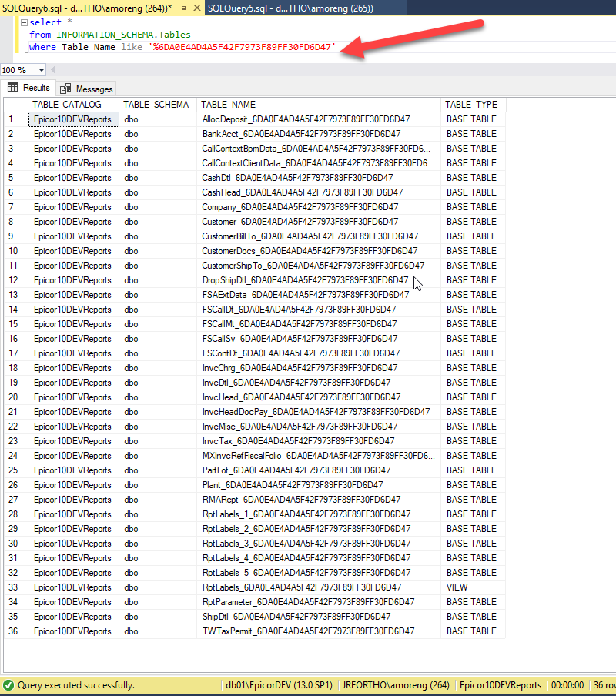This screenshot has height=696, width=616.
Task: Click db01\EpicorDEV (13.0 SP1) in status bar
Action: coord(280,685)
